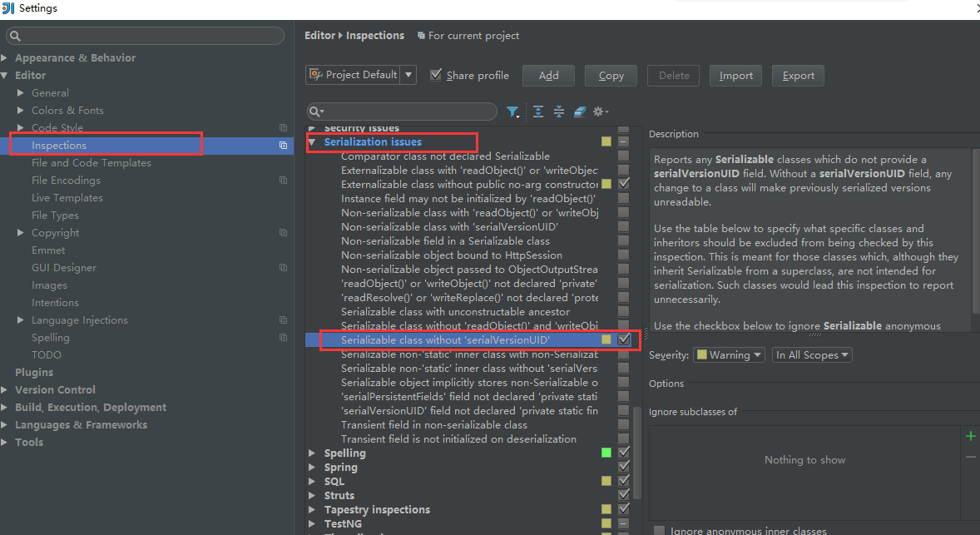Click the eraser reset-to-empty icon
The image size is (980, 535).
click(x=580, y=111)
